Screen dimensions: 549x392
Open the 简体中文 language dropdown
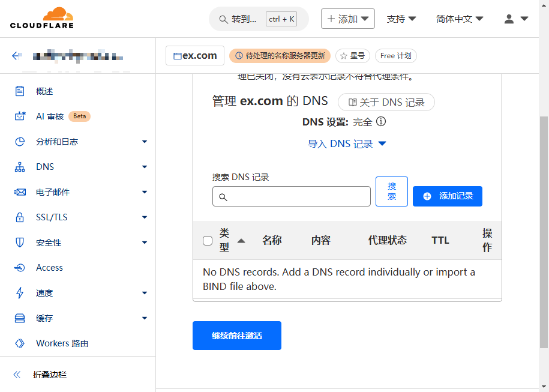[460, 19]
